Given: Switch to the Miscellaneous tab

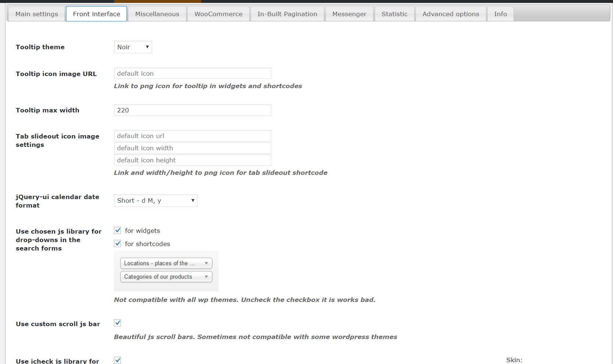Looking at the screenshot, I should pos(157,14).
